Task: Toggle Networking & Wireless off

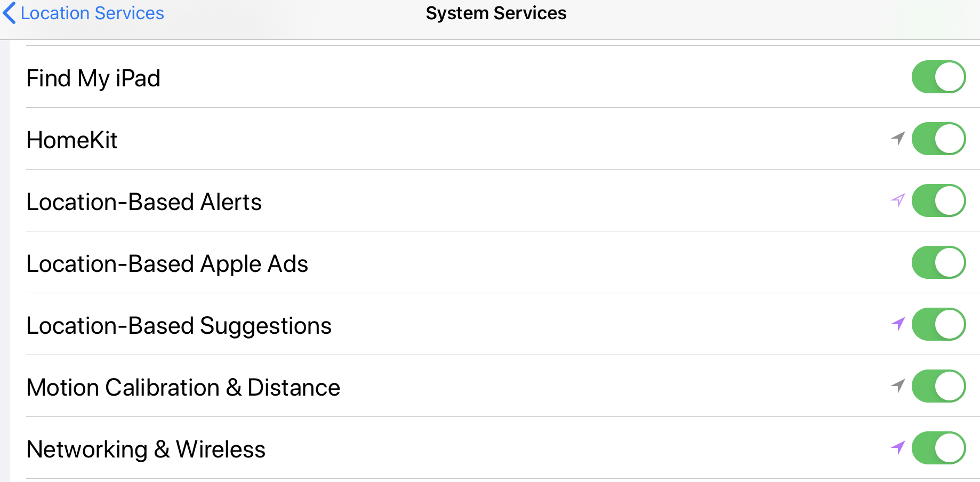Action: (938, 448)
